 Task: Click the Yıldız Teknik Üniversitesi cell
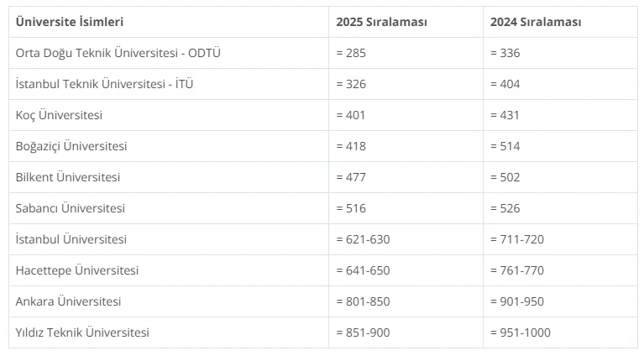tap(82, 332)
